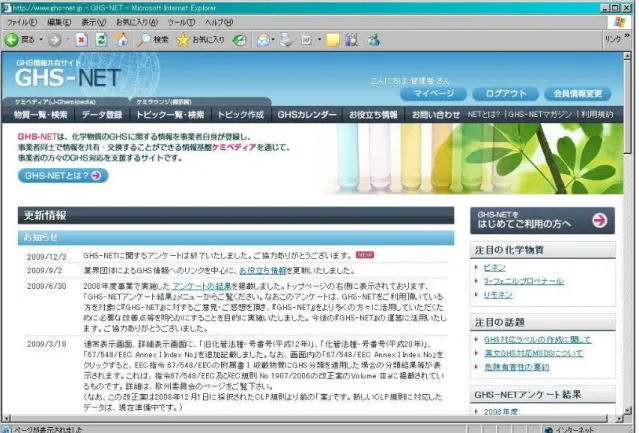Open リモネン chemical link
Viewport: 639px width, 433px height.
498,295
